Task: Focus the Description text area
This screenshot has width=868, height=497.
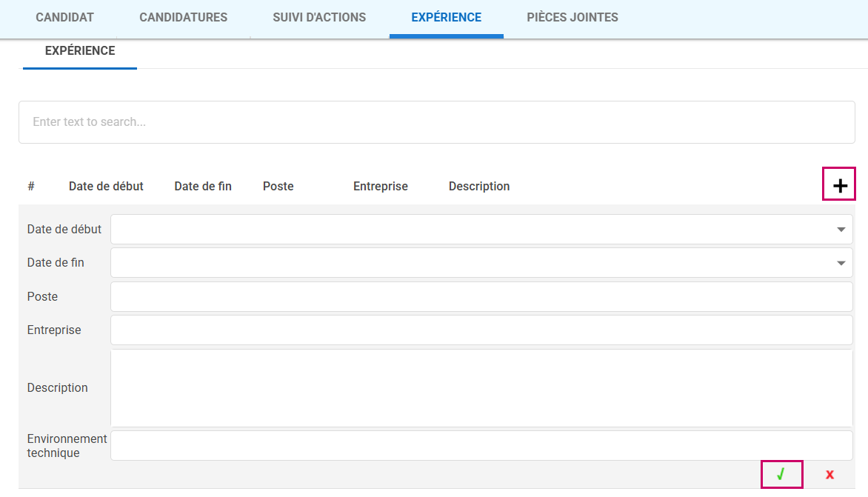Action: click(481, 388)
